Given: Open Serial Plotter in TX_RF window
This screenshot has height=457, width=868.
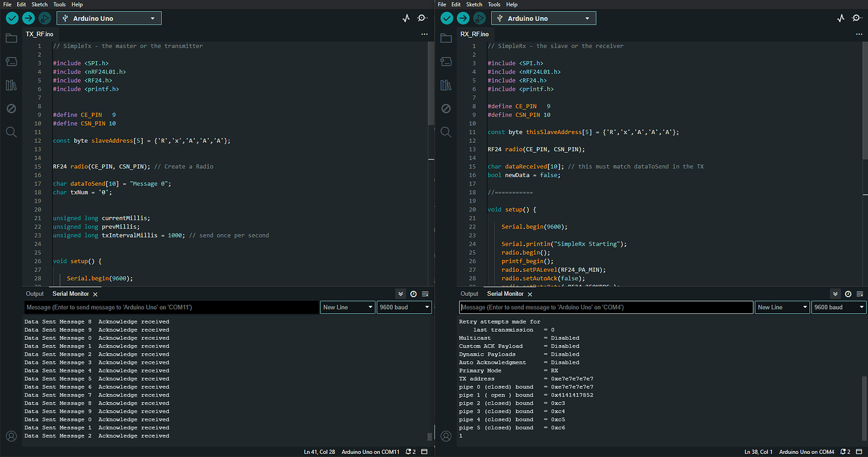Looking at the screenshot, I should click(406, 19).
